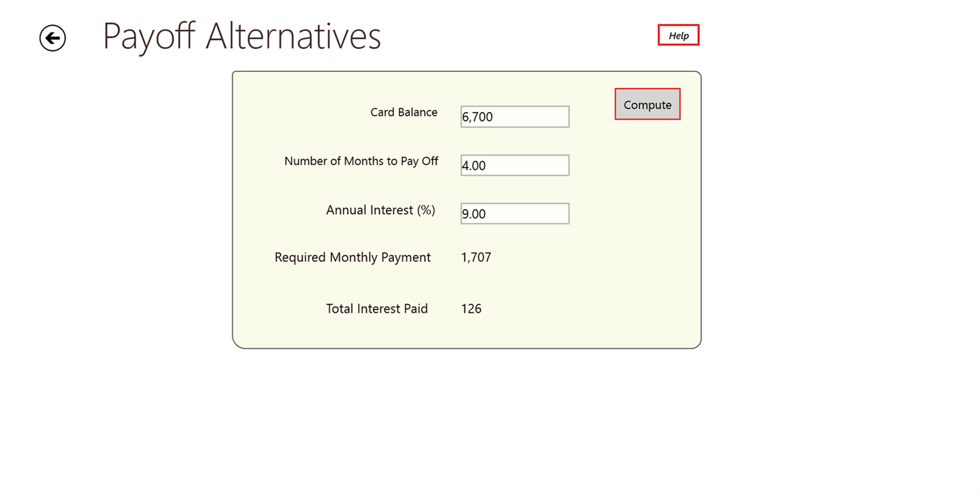Click the field showing 9.00 interest

pyautogui.click(x=514, y=214)
